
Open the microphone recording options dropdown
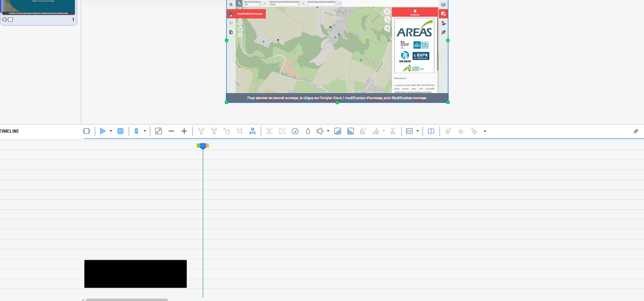coord(144,131)
